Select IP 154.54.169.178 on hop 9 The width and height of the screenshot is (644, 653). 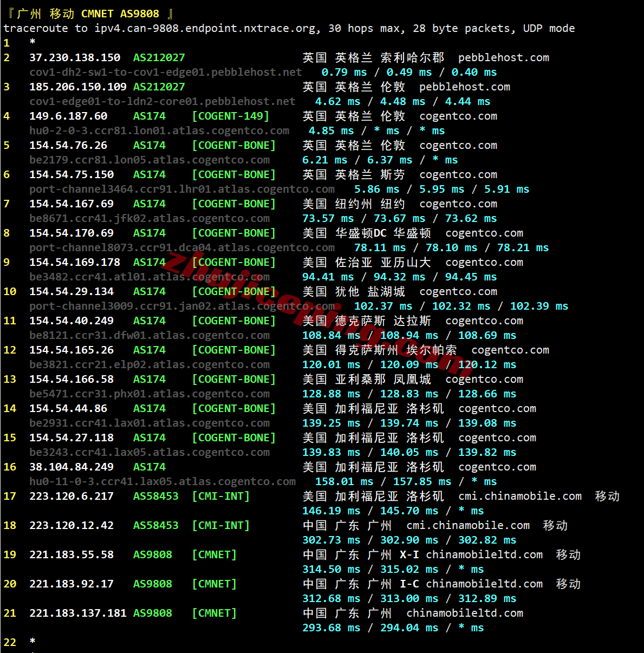coord(75,262)
